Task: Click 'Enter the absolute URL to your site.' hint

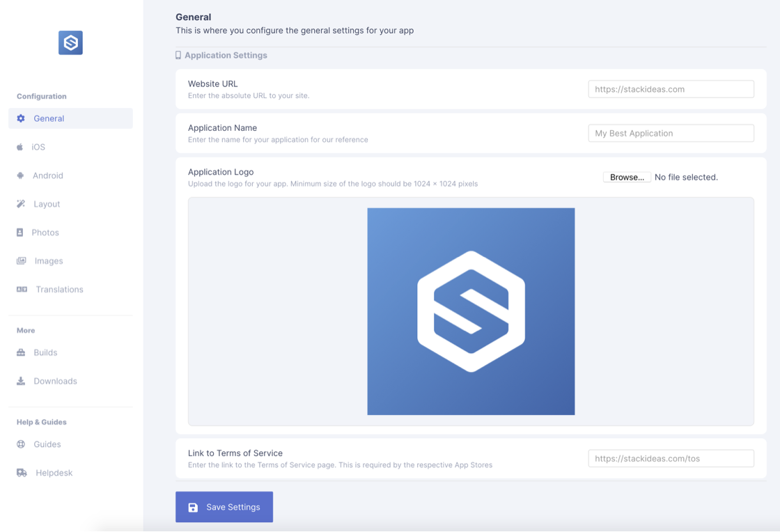Action: tap(249, 95)
